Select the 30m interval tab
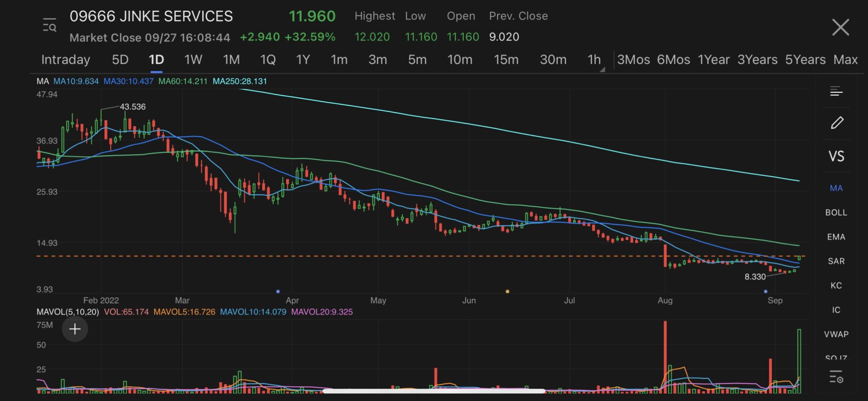 coord(553,60)
